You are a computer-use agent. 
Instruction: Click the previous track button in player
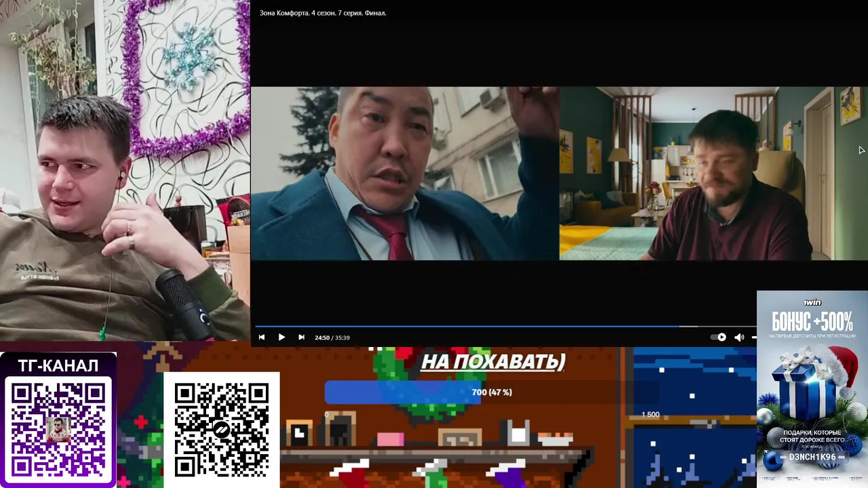262,338
